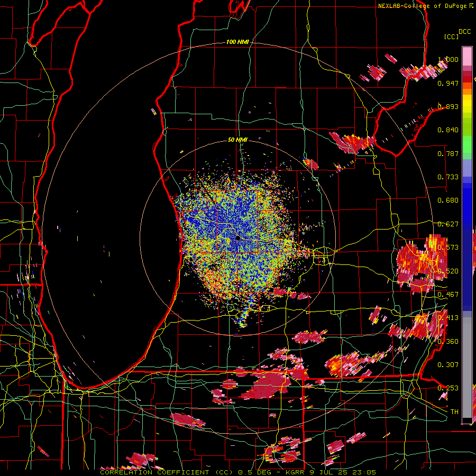Image resolution: width=476 pixels, height=476 pixels.
Task: Click the CORRELATION COEFFICIENT (CC) caption text
Action: point(168,472)
